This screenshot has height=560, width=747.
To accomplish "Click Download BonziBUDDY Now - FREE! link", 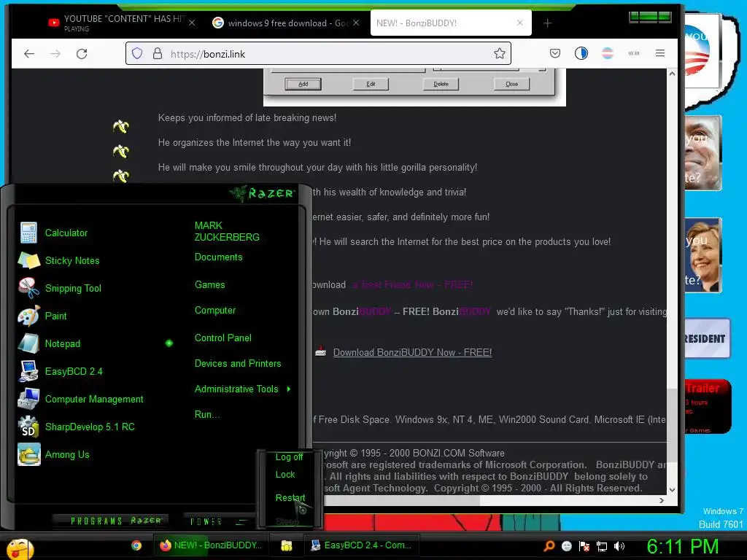I will 412,353.
